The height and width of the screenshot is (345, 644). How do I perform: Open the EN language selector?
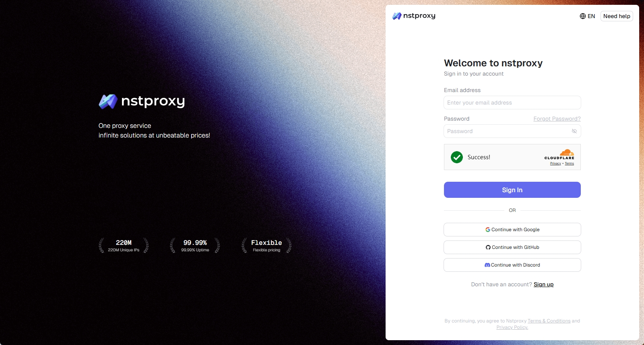coord(587,16)
